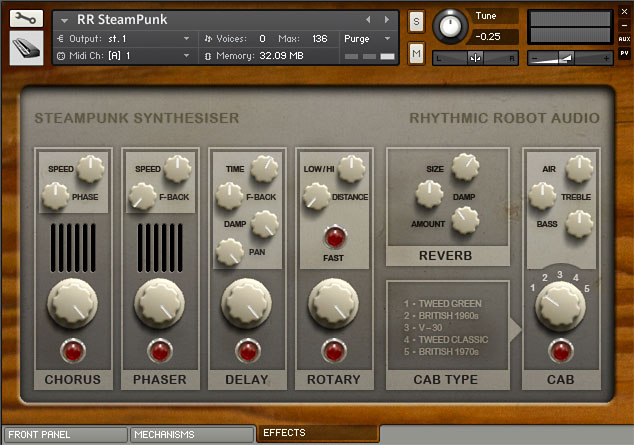Click the Phaser F-BACK knob

142,196
